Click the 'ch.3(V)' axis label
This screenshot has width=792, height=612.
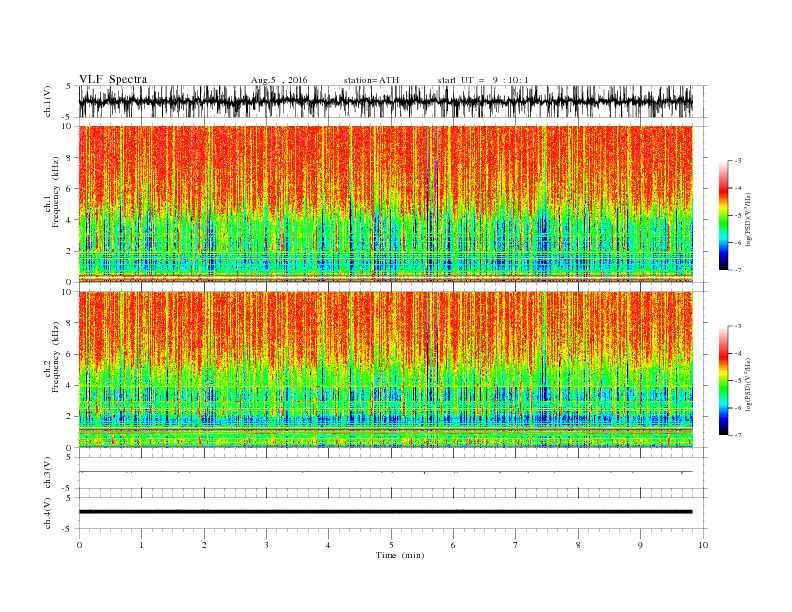coord(48,473)
